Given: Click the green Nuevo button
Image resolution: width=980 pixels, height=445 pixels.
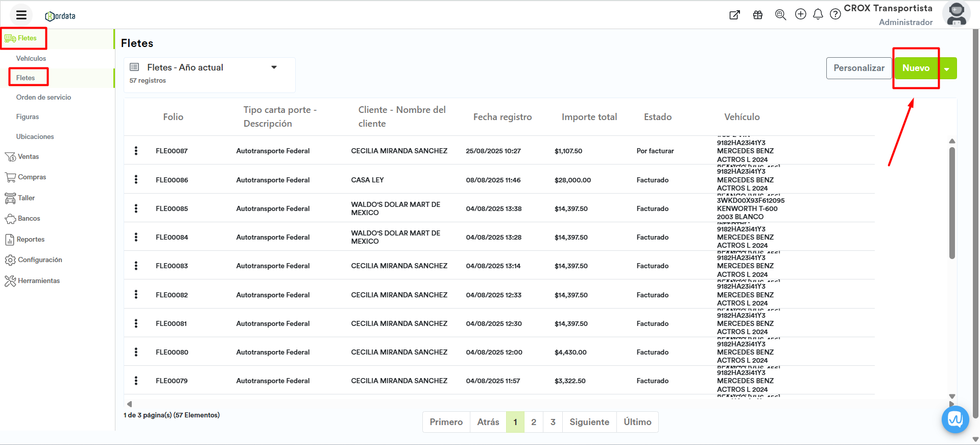Looking at the screenshot, I should (x=916, y=68).
